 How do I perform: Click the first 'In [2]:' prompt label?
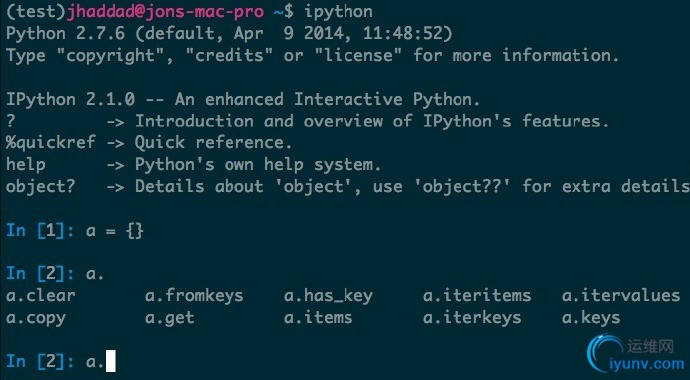pyautogui.click(x=40, y=274)
